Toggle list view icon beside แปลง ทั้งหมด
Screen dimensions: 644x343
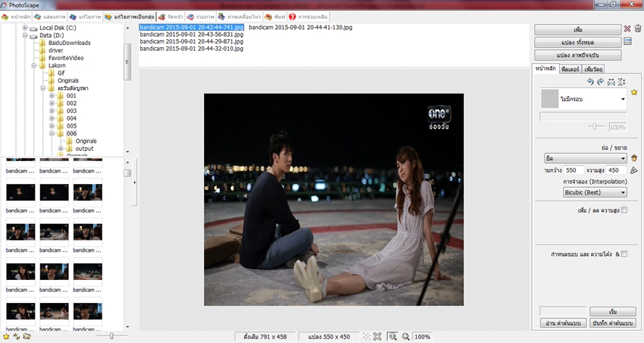627,41
